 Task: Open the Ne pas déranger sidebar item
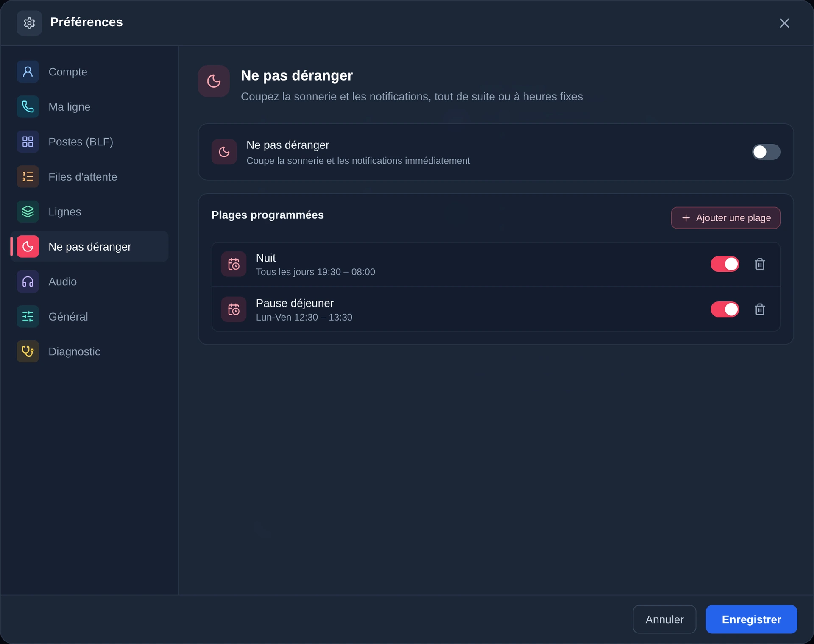pos(89,246)
